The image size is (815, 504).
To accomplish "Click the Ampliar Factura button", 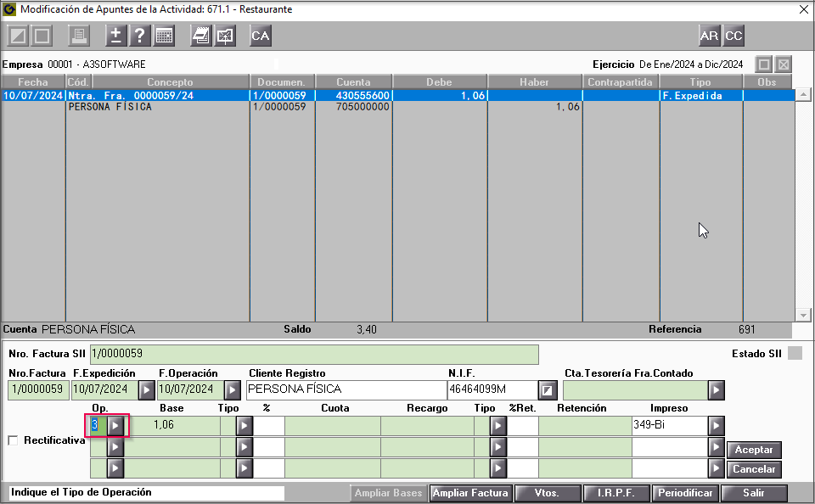I will click(470, 493).
